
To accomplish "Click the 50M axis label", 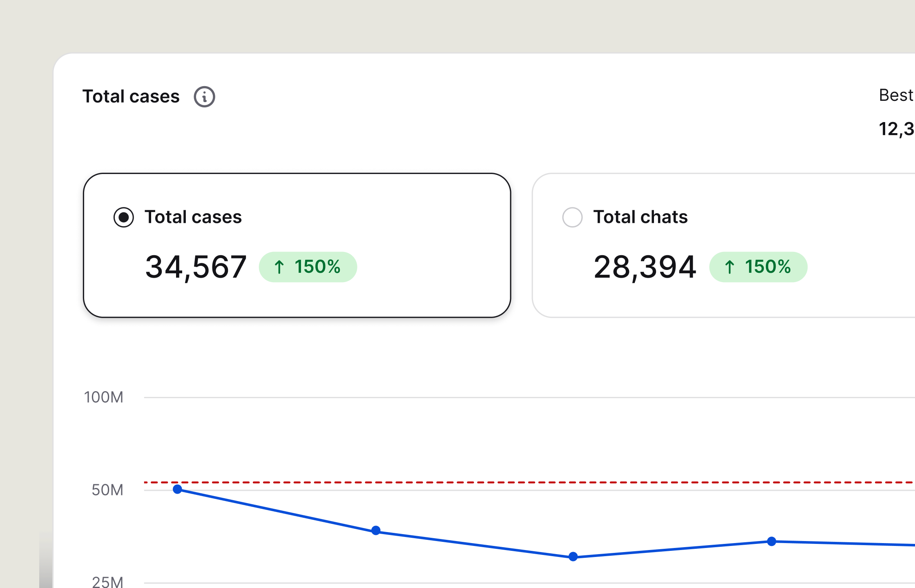I will [x=107, y=490].
